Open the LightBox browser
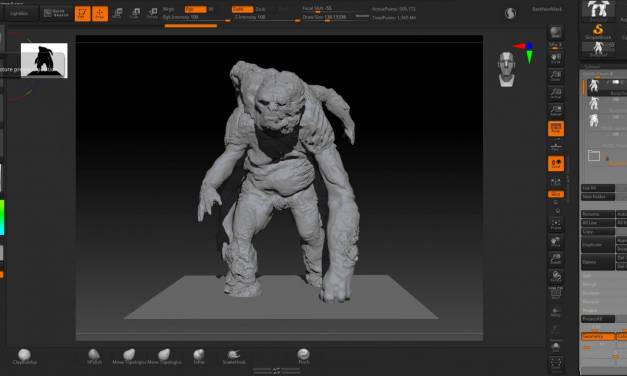 18,13
